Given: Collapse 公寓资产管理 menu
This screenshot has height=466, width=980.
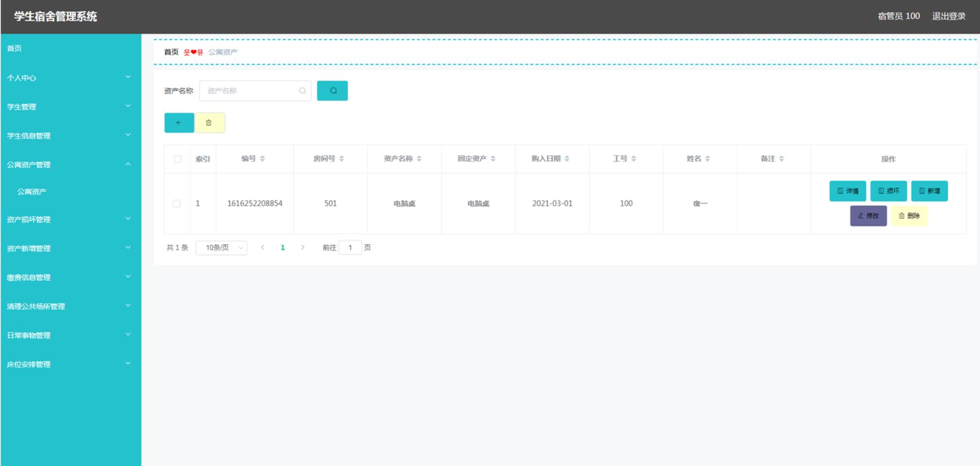Looking at the screenshot, I should tap(71, 164).
